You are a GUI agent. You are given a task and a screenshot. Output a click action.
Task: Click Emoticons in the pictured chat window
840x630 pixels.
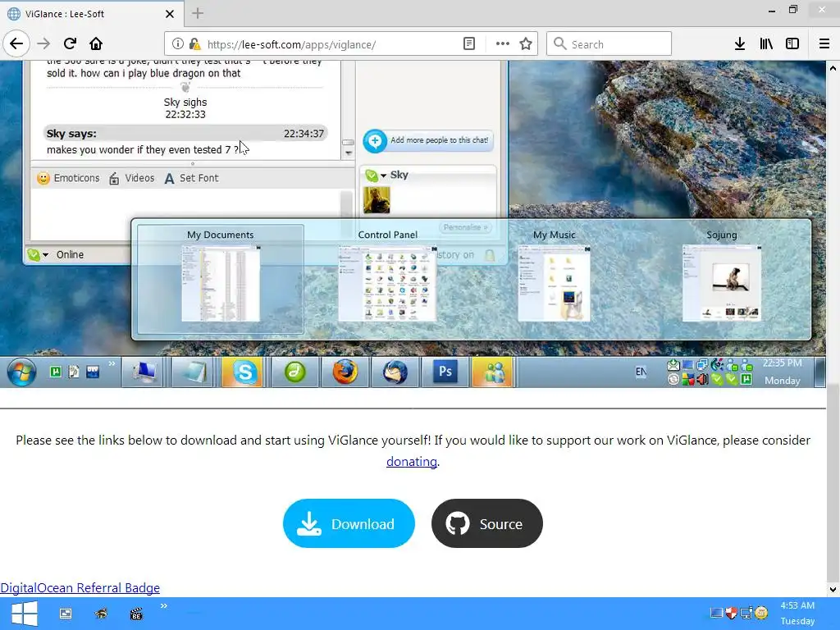click(x=69, y=178)
